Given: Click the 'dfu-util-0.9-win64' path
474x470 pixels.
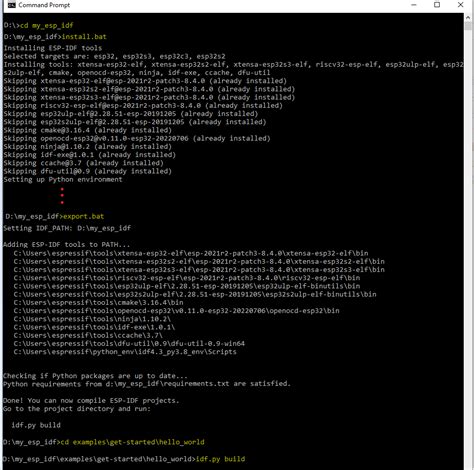Looking at the screenshot, I should pyautogui.click(x=129, y=343).
